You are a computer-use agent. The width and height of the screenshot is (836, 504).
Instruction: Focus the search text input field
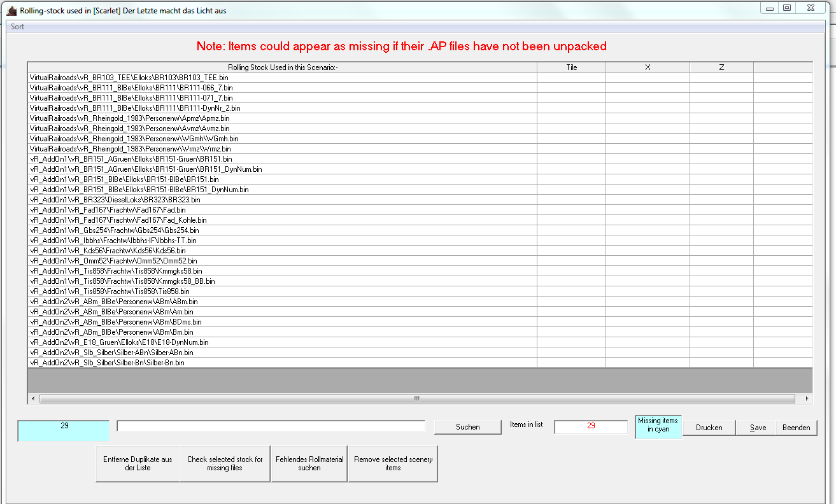point(271,426)
